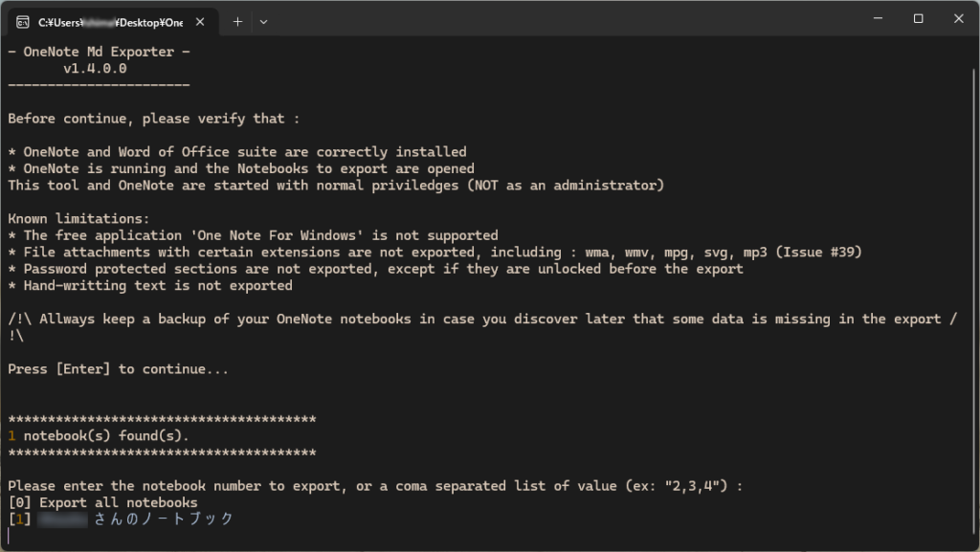Close the terminal window

click(x=958, y=19)
